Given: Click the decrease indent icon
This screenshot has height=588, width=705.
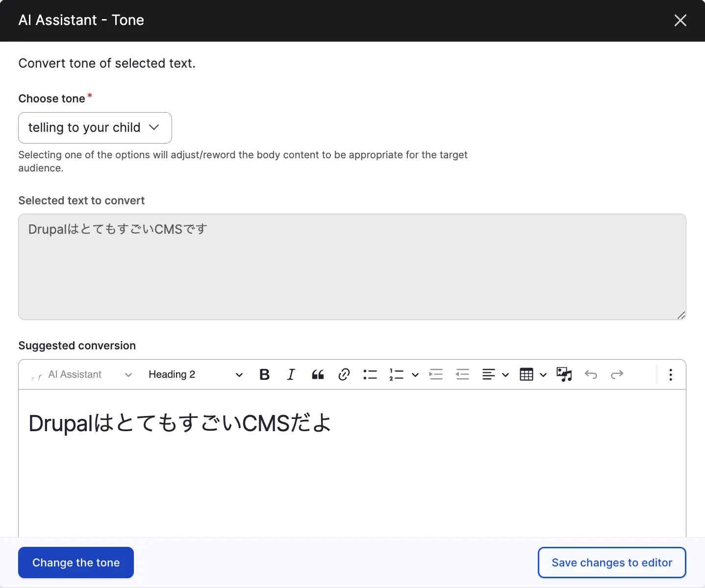Looking at the screenshot, I should pyautogui.click(x=462, y=375).
